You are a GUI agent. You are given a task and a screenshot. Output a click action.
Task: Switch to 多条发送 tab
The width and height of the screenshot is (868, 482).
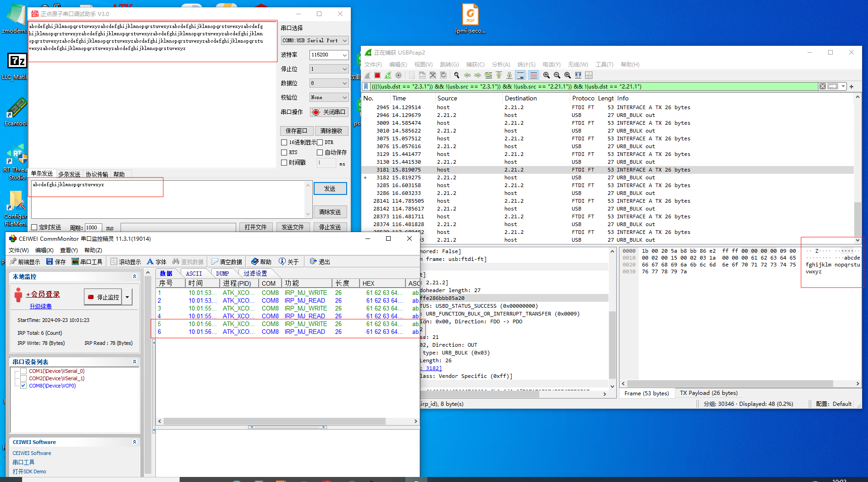click(x=69, y=174)
